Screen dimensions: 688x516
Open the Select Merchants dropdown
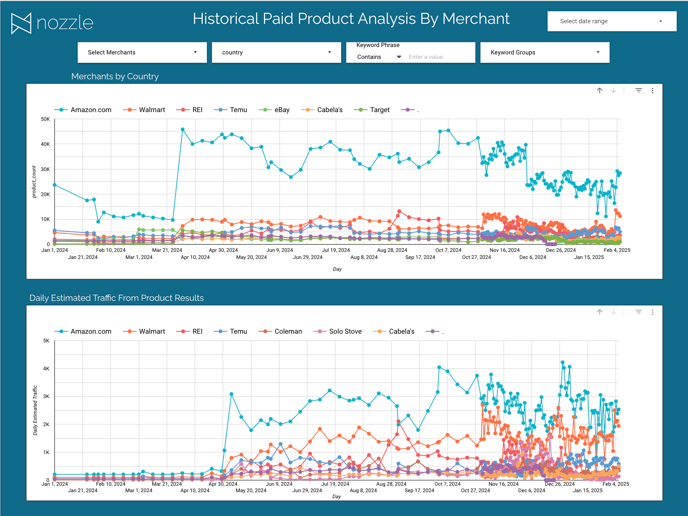142,52
